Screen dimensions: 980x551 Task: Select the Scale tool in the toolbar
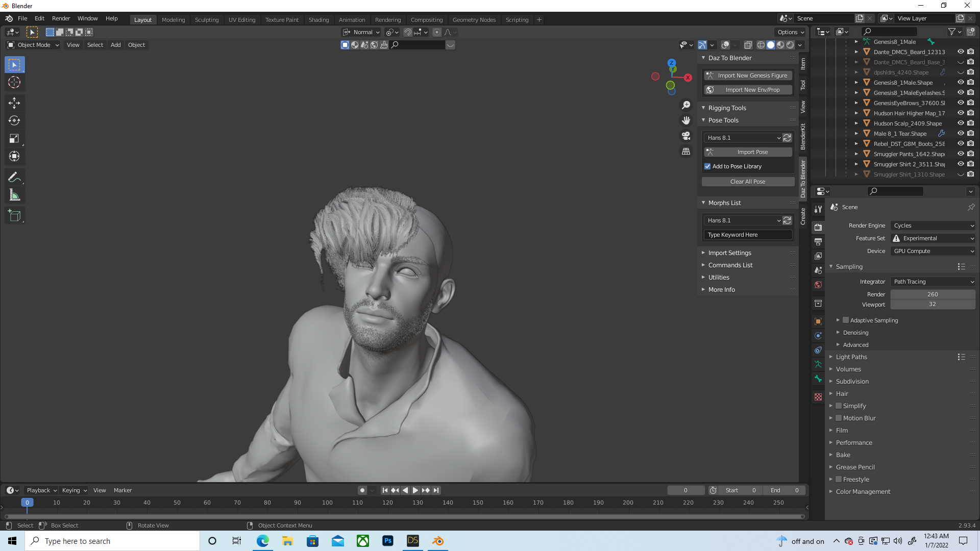[x=14, y=138]
